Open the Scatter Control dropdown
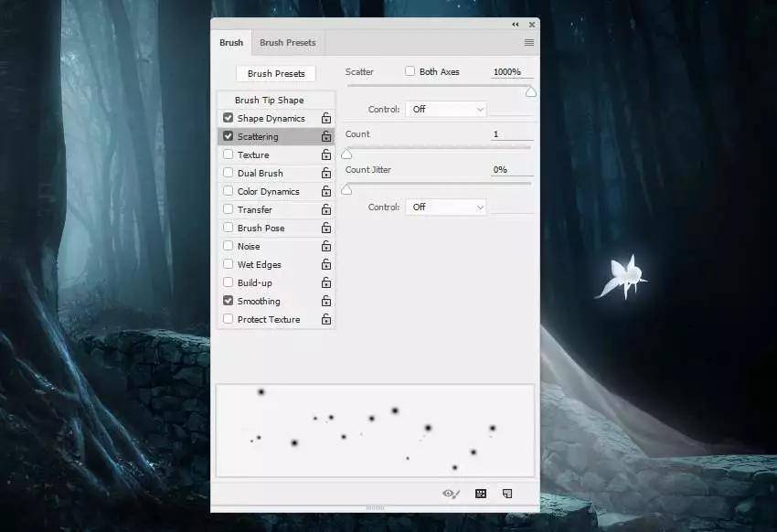 click(446, 109)
